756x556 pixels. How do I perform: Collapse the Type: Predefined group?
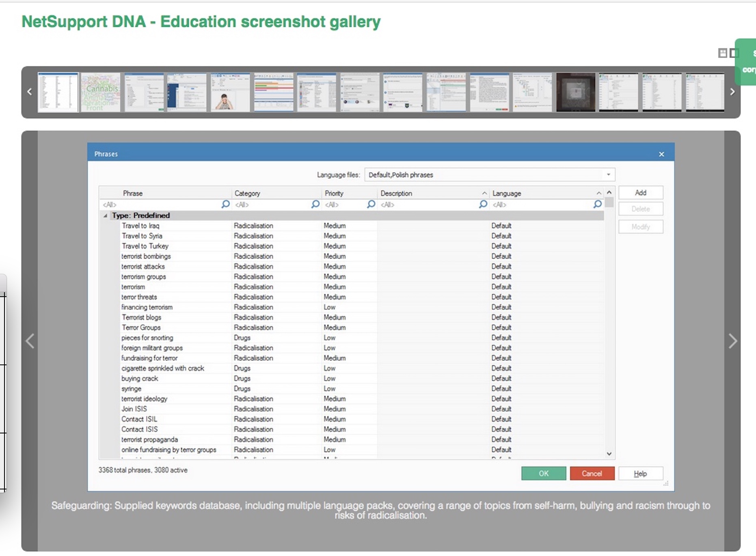click(x=106, y=216)
